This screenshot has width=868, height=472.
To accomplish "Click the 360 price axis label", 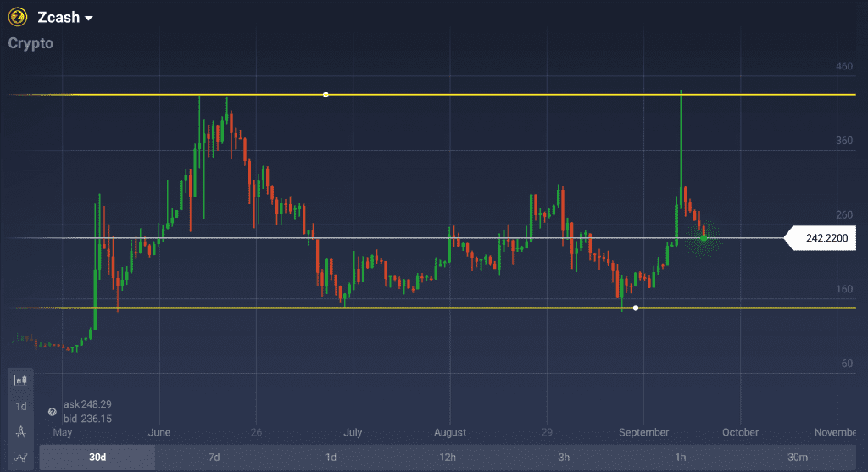I will click(x=844, y=141).
